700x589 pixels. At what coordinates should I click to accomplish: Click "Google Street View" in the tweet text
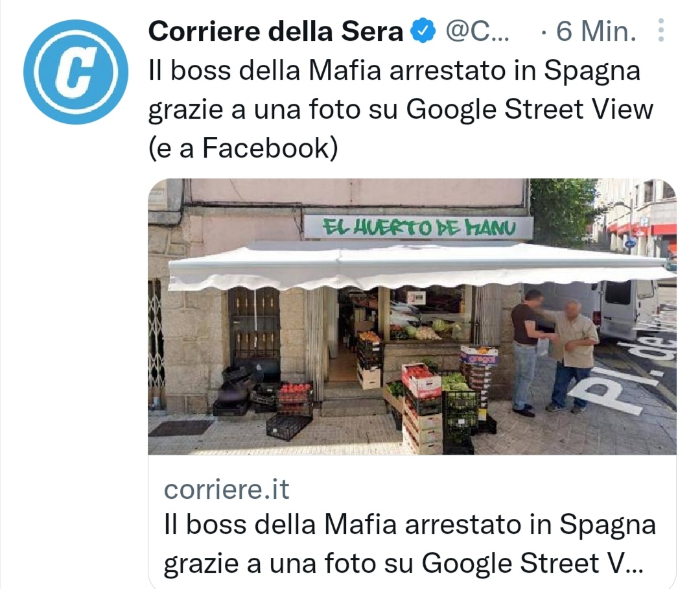pyautogui.click(x=530, y=110)
